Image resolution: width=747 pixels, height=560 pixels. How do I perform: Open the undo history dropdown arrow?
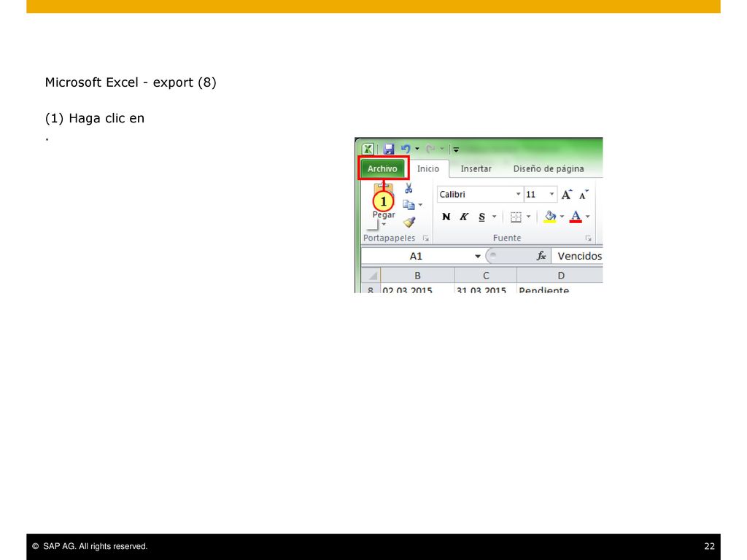coord(417,149)
